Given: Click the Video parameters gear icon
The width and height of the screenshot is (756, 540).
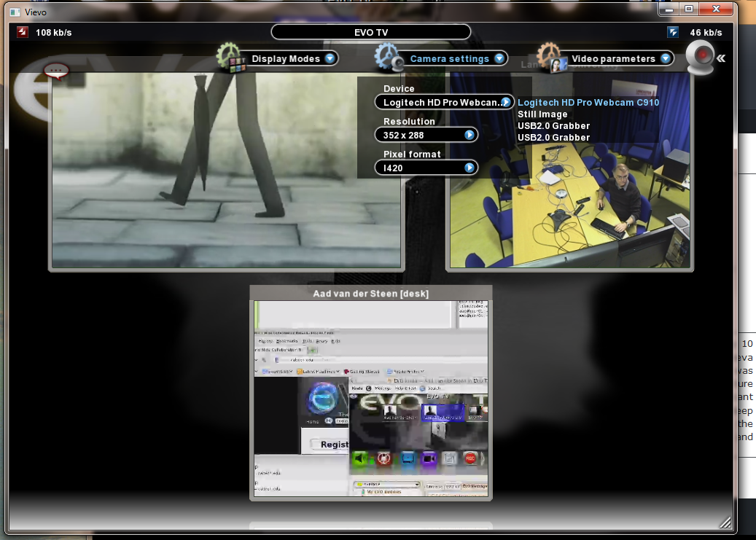Looking at the screenshot, I should click(550, 57).
